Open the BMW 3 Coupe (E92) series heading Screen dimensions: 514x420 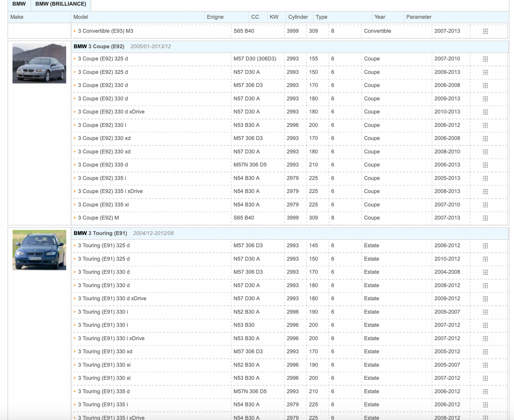99,47
